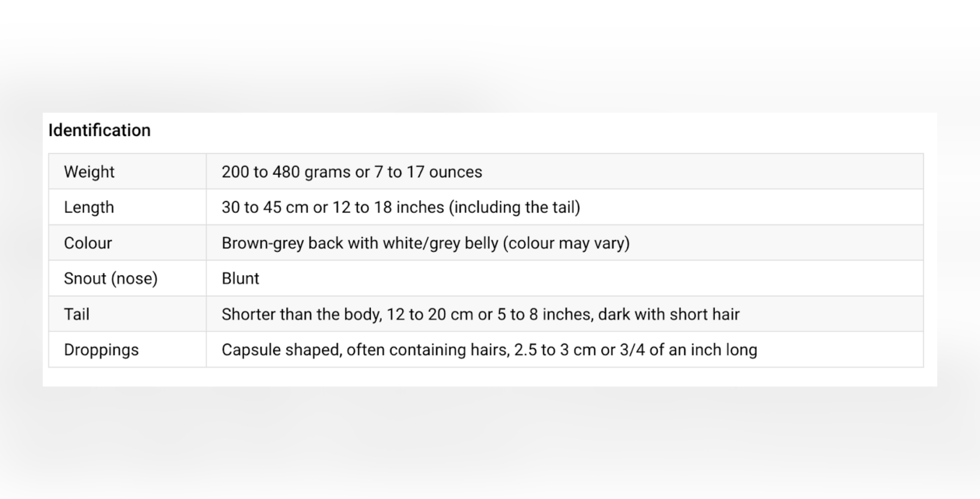
Task: Click the text '12 to 18 inches'
Action: [x=388, y=207]
